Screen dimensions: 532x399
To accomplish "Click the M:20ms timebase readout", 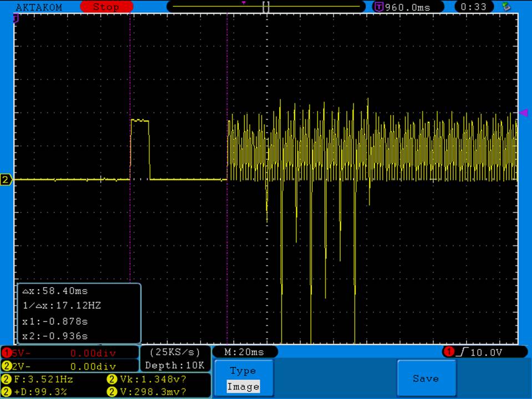I will coord(244,352).
